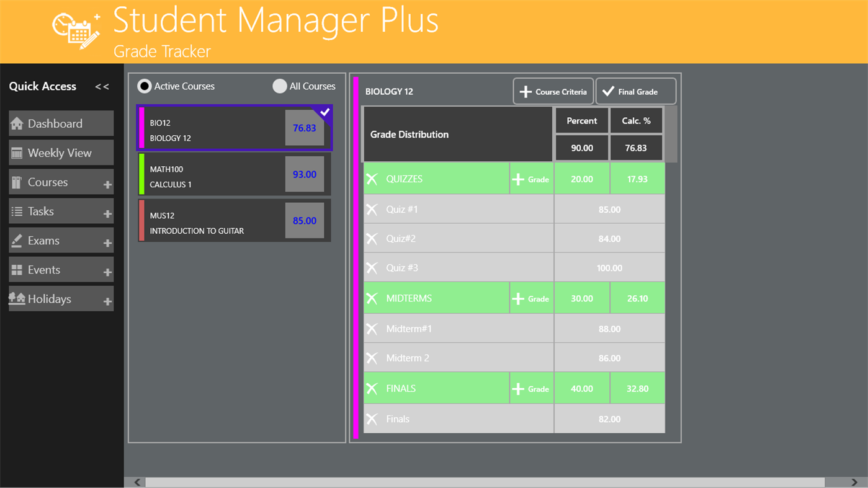This screenshot has height=488, width=868.
Task: Select the Active Courses radio button
Action: [144, 86]
